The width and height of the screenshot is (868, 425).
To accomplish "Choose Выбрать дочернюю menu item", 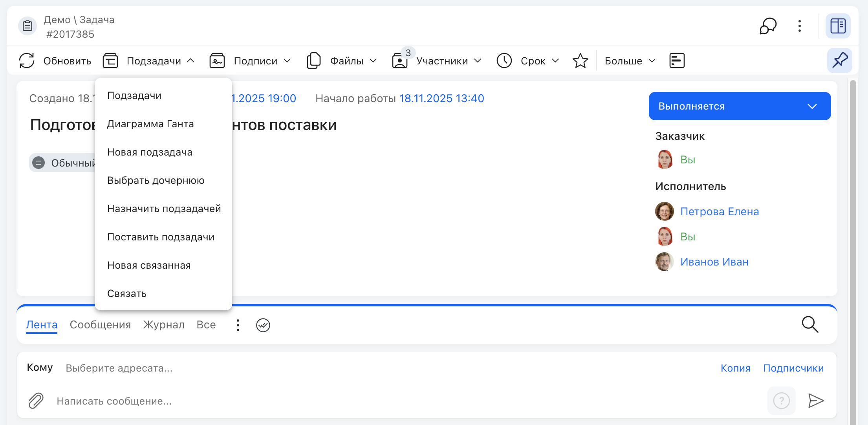I will (163, 180).
